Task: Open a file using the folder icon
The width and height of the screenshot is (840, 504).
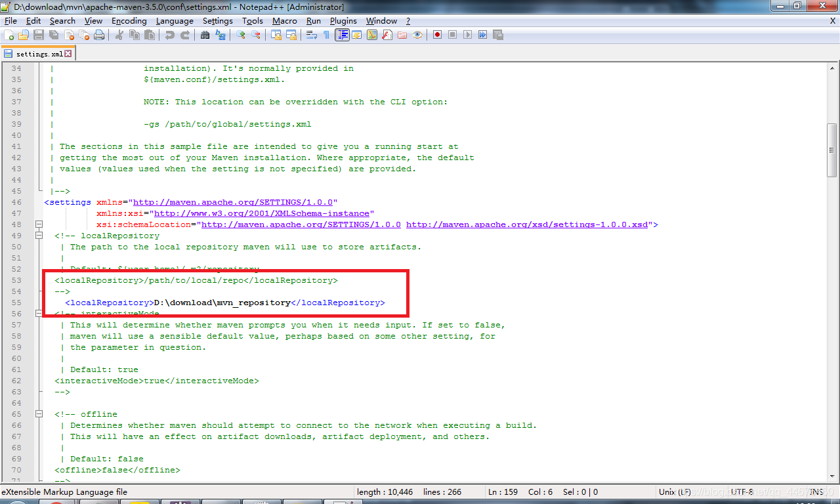Action: tap(23, 35)
